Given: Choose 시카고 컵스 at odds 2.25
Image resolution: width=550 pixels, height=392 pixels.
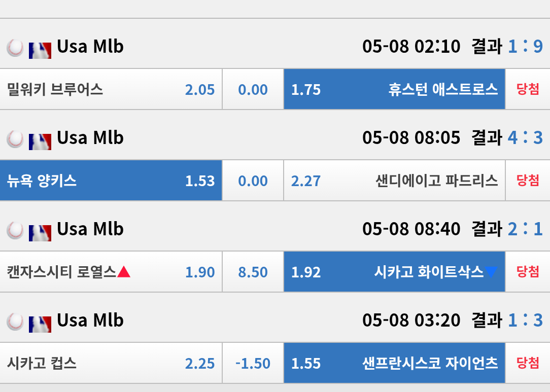Looking at the screenshot, I should (111, 364).
